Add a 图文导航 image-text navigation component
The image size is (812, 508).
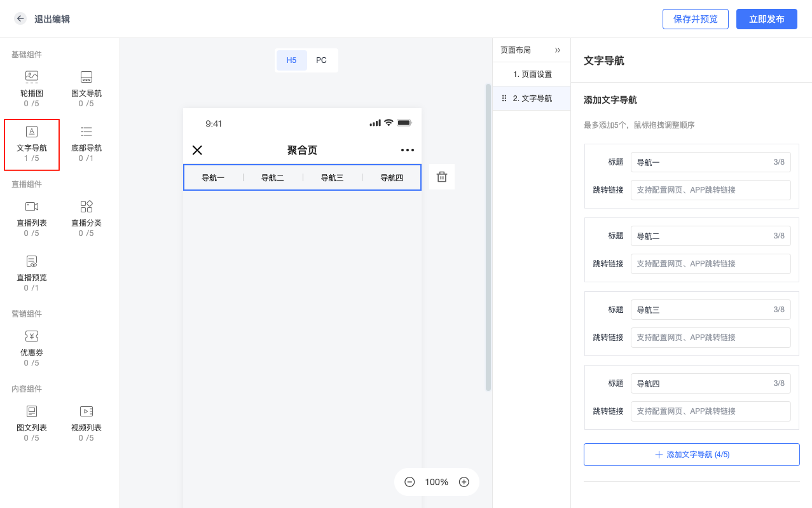click(86, 88)
